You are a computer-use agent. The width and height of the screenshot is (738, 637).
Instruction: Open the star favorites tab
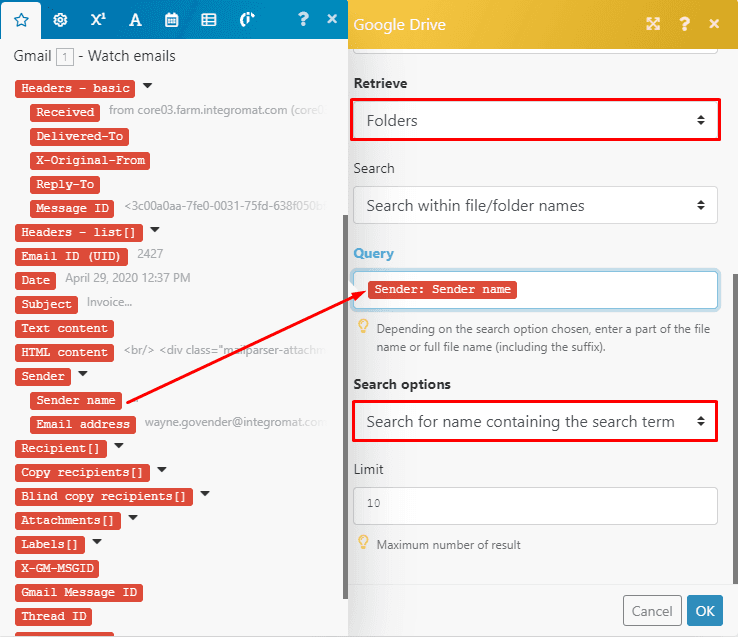click(x=22, y=20)
